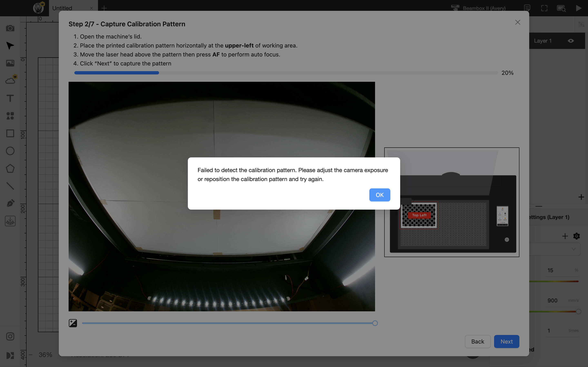Screen dimensions: 588x367
Task: Click Next to capture the pattern
Action: coord(507,342)
